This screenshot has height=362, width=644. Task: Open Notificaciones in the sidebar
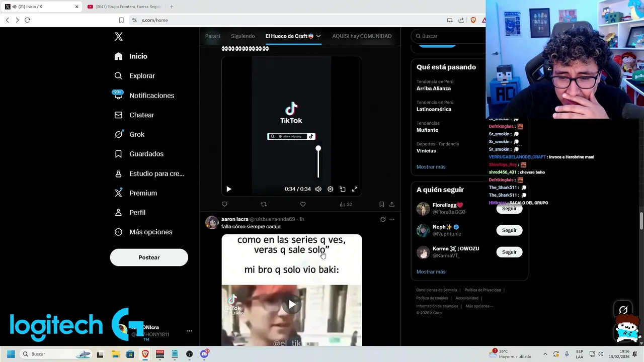[x=144, y=96]
